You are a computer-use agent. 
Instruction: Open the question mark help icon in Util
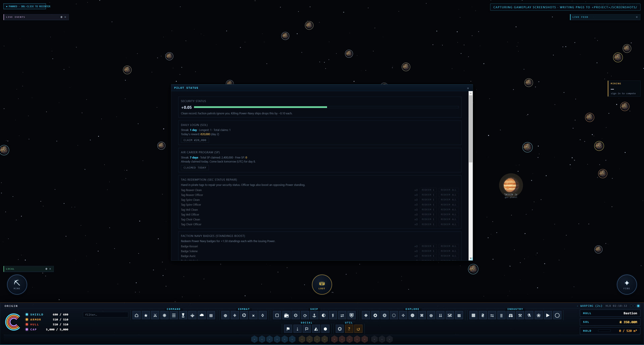[349, 329]
